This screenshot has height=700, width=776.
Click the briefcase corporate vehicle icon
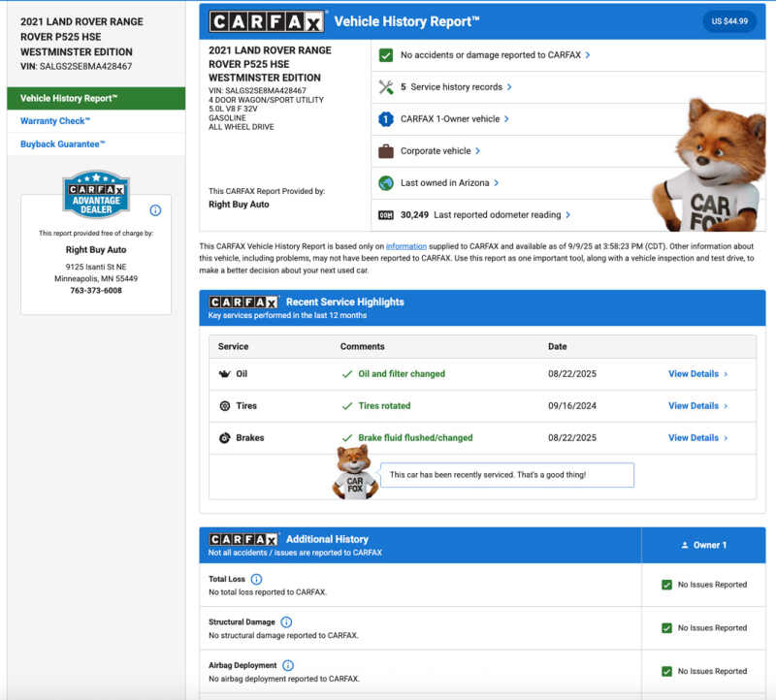click(x=386, y=151)
